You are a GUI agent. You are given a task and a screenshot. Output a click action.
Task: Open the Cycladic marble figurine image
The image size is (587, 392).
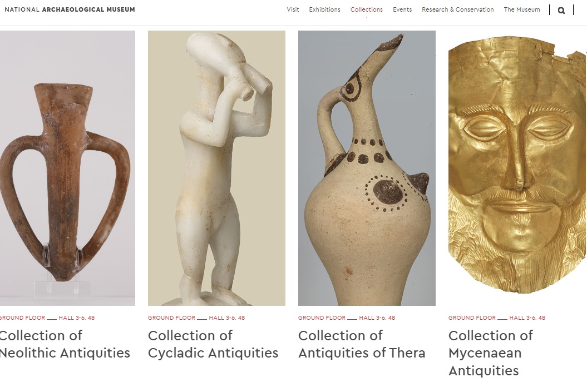click(x=216, y=168)
